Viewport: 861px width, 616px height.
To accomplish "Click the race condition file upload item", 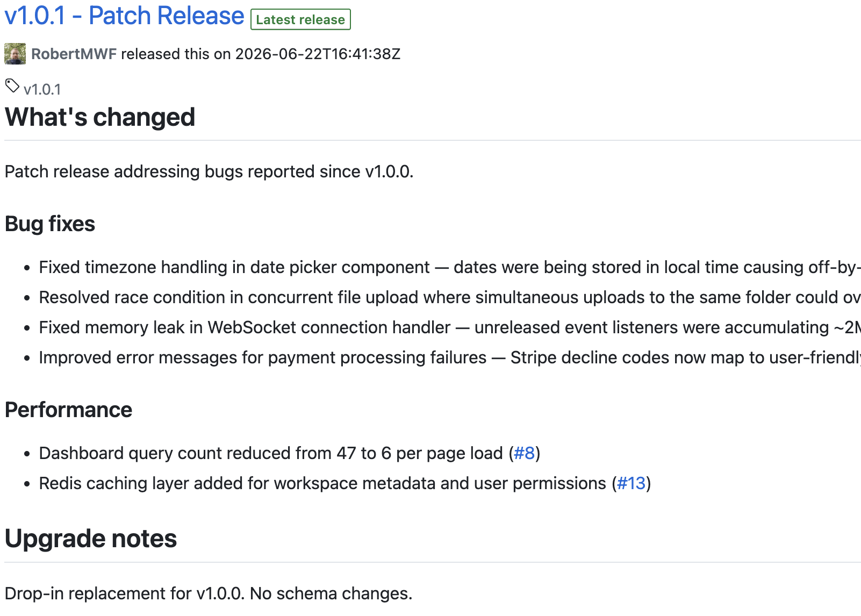I will point(450,297).
